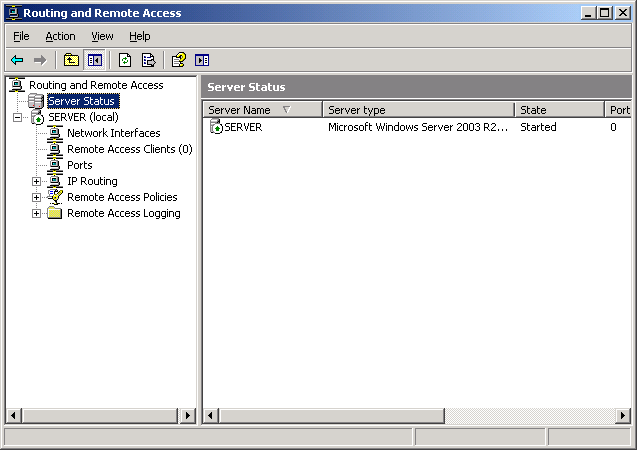
Task: Click the title bar application icon
Action: (x=13, y=13)
